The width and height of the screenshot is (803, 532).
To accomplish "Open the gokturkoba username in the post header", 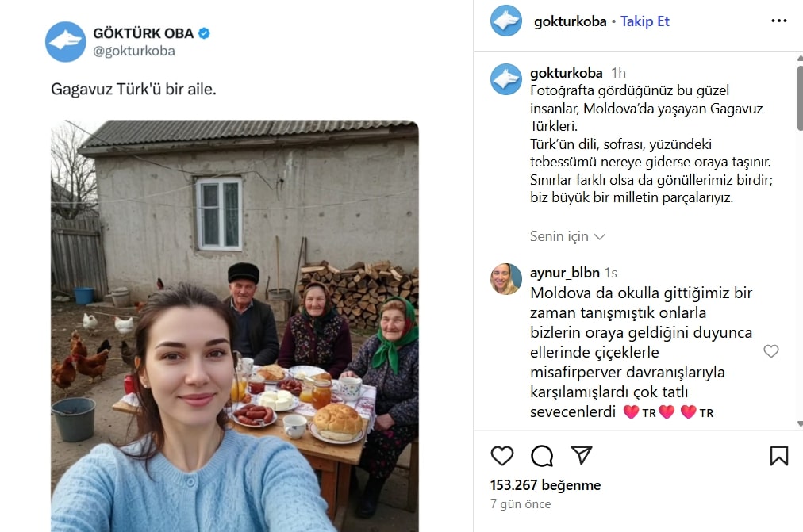I will point(570,21).
